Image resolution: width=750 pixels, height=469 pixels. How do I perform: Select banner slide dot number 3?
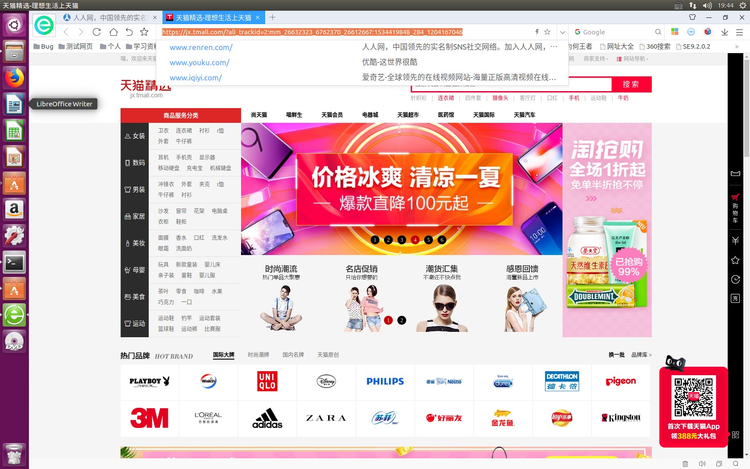pos(402,240)
